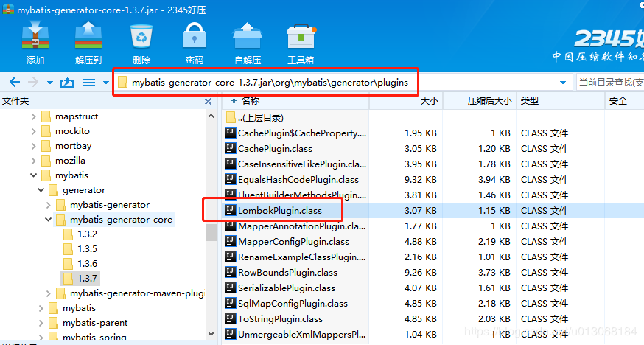Select ToStringPlugin.class file
The height and width of the screenshot is (345, 644).
pyautogui.click(x=274, y=319)
